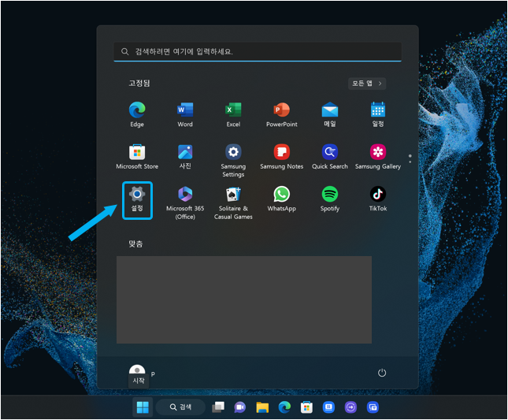Open Task View on the taskbar

(218, 407)
